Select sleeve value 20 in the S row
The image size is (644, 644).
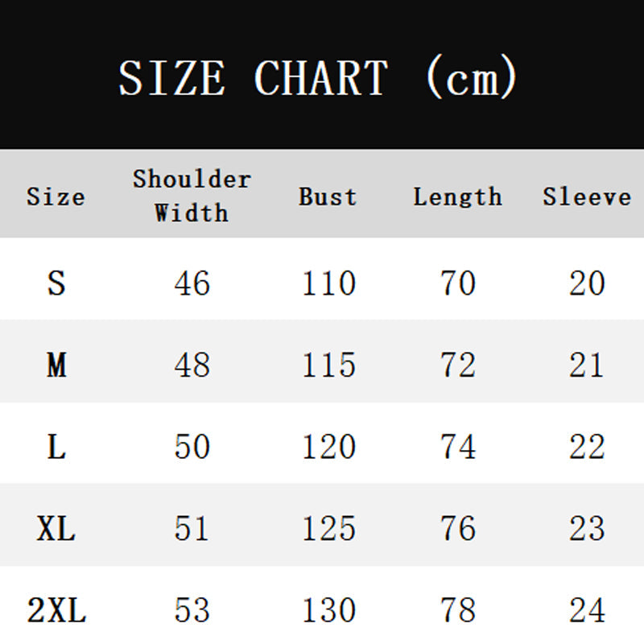pos(587,283)
